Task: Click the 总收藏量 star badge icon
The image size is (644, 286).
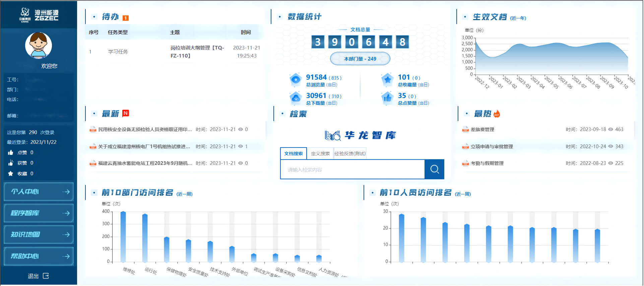Action: click(x=387, y=80)
